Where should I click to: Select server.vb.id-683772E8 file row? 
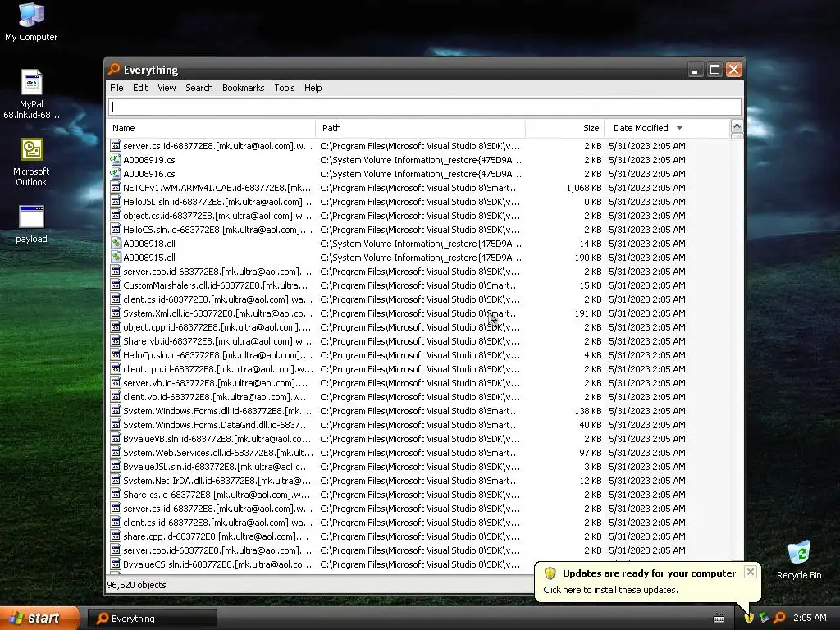(418, 382)
